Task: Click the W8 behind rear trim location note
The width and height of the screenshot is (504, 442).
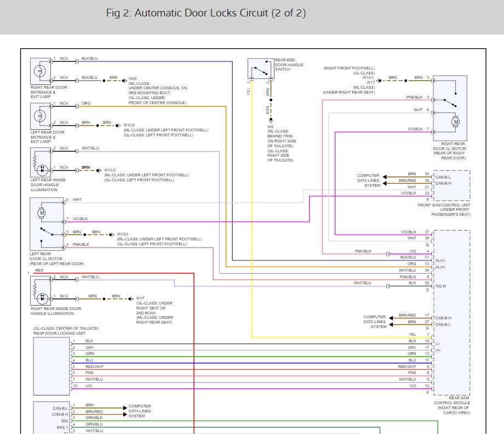Action: coord(282,146)
